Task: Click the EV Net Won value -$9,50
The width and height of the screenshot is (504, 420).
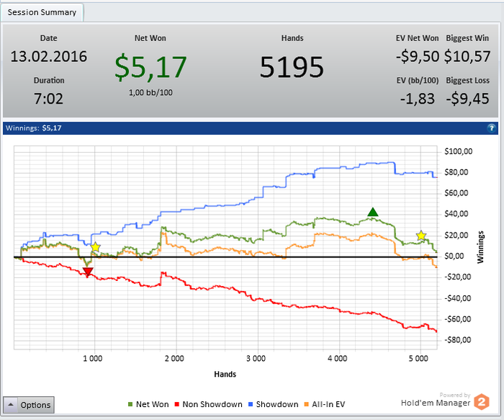Action: point(418,56)
